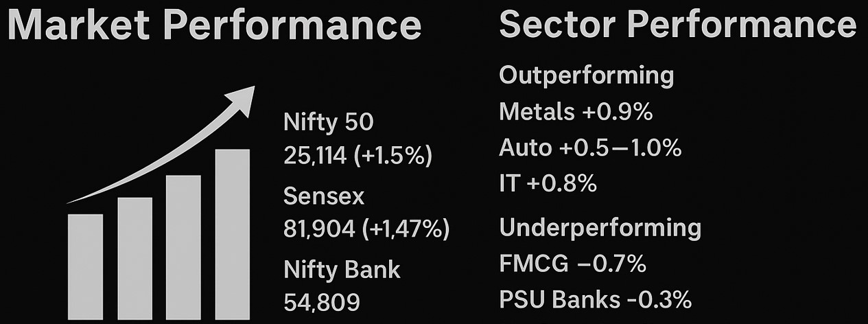This screenshot has height=324, width=868.
Task: Select the 25,114 (+1.5%) value
Action: click(357, 156)
